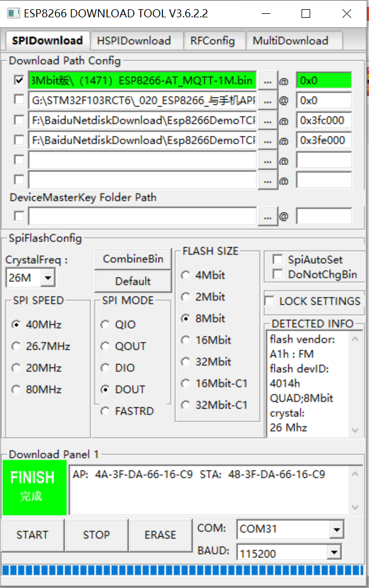Select 16Mbit flash size

206,340
